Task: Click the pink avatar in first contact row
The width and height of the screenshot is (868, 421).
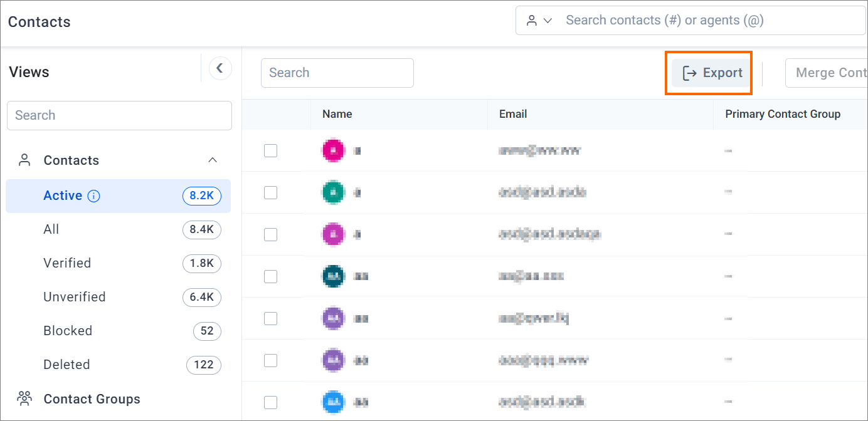Action: [333, 150]
